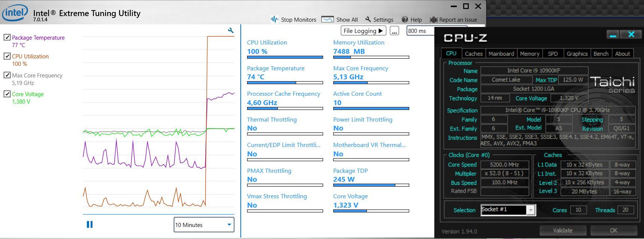Open Settings via wrench icon in toolbar
Screen dimensions: 644x239
(x=368, y=19)
